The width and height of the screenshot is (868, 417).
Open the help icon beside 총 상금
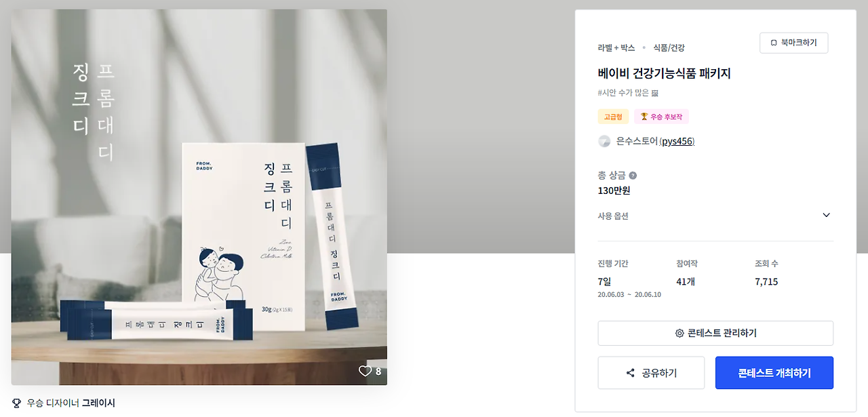pos(633,175)
